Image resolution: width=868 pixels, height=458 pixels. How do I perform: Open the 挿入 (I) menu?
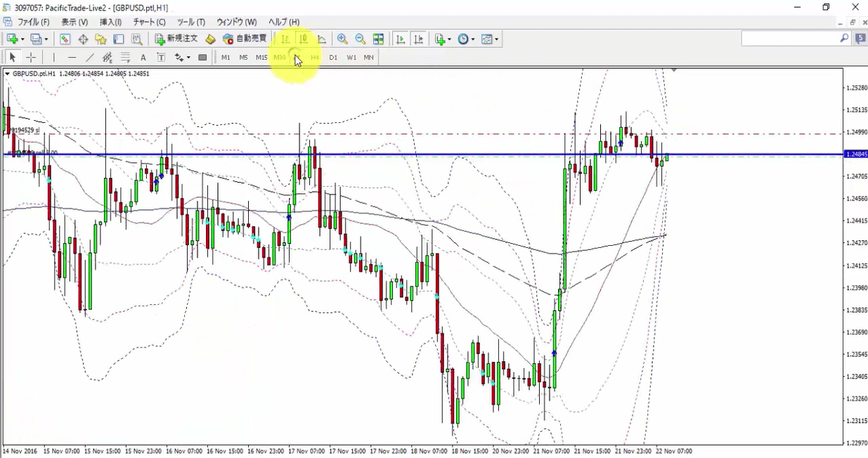click(x=111, y=22)
